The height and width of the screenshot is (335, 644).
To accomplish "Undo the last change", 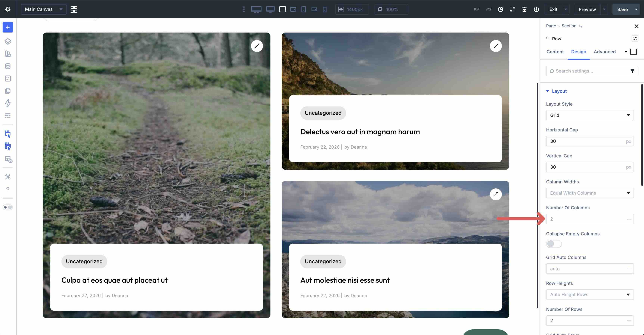I will (x=476, y=9).
